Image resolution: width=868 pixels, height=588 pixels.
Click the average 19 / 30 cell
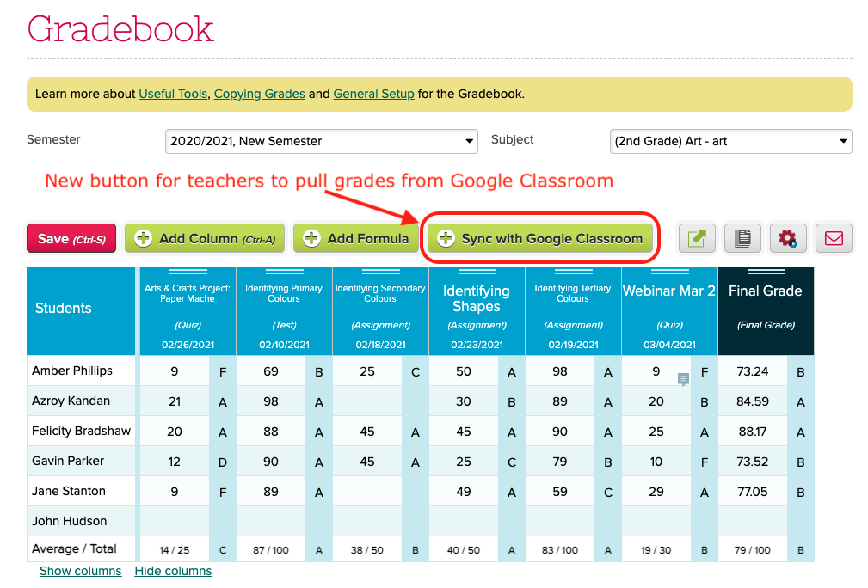(656, 550)
